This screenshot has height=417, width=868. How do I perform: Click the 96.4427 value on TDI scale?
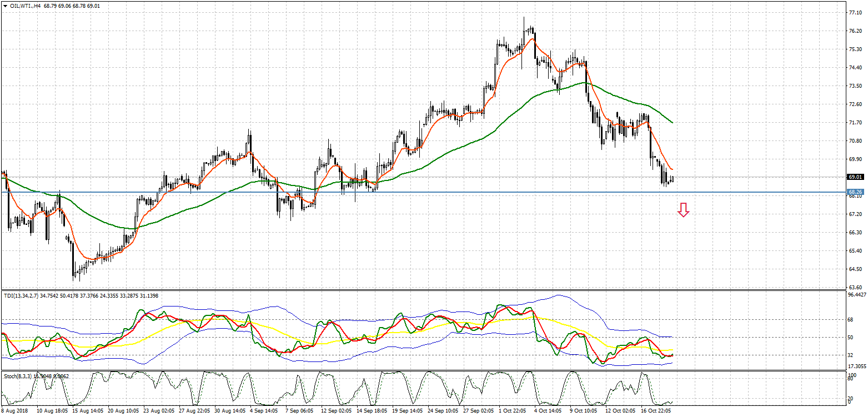pos(856,294)
